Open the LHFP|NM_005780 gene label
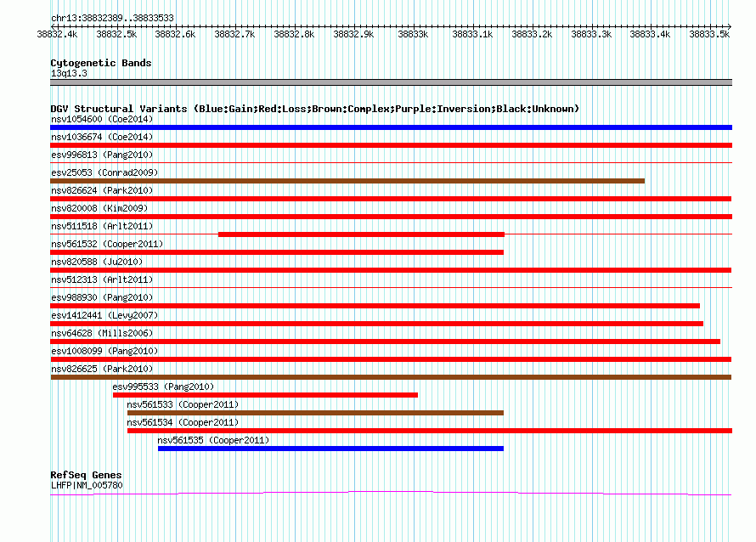Viewport: 756px width, 542px height. click(87, 485)
